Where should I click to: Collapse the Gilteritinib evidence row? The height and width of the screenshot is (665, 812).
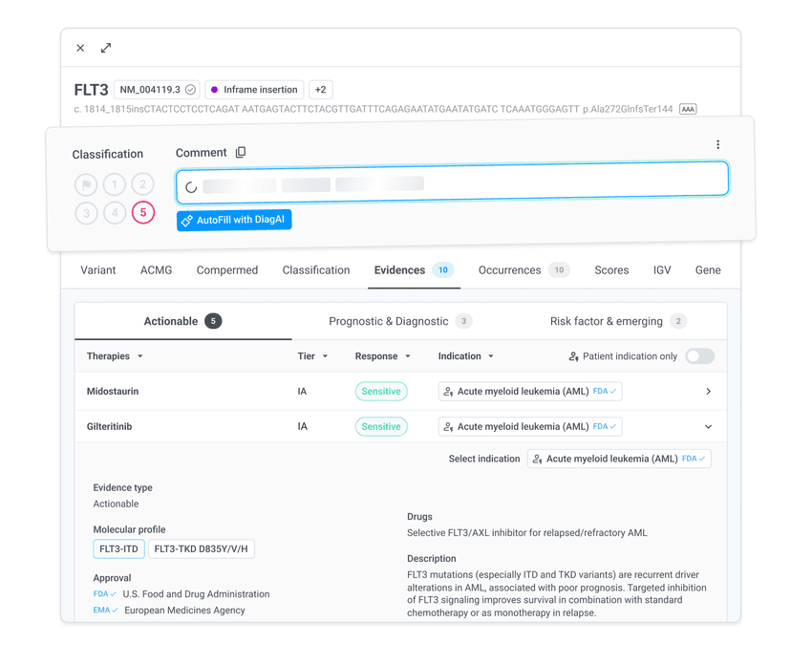point(708,427)
